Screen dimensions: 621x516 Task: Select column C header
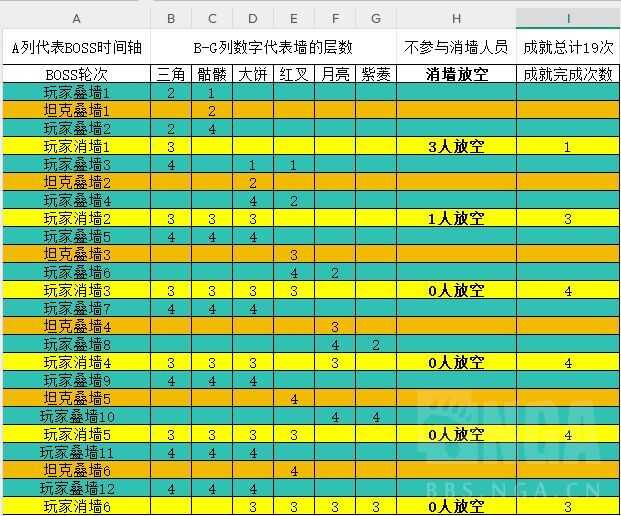(x=212, y=18)
